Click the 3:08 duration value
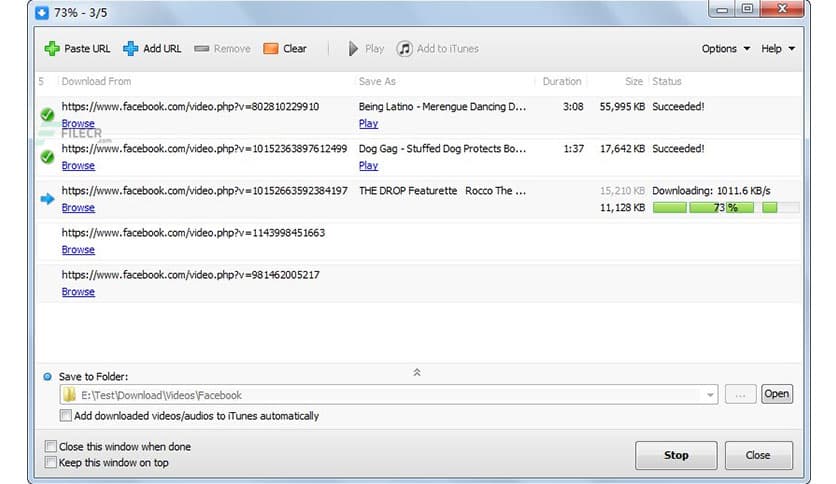Image resolution: width=836 pixels, height=484 pixels. (573, 107)
